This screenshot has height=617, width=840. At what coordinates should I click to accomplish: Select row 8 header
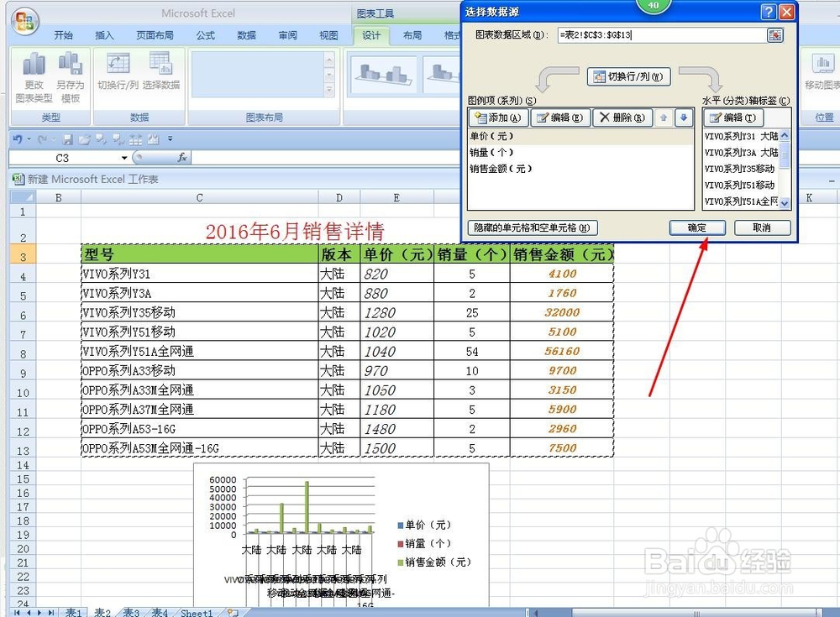pos(23,353)
